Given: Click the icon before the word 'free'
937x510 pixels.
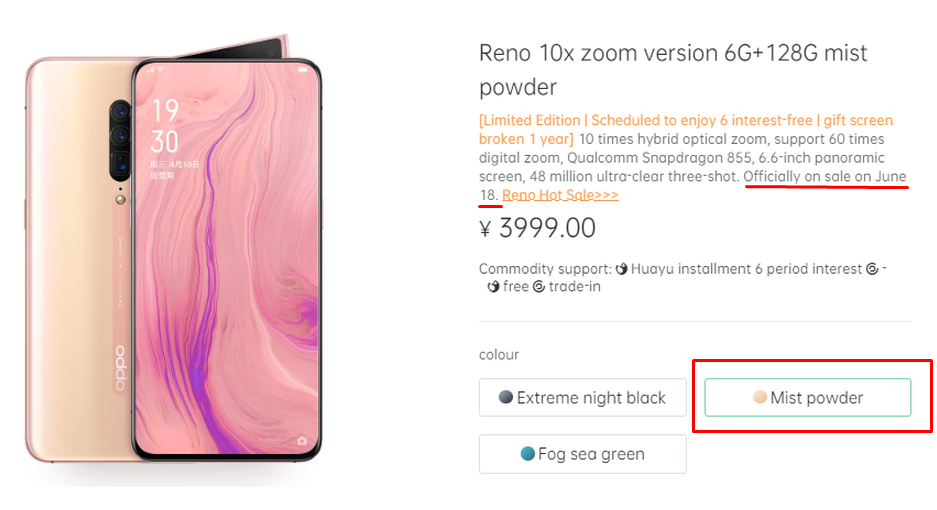Looking at the screenshot, I should point(493,287).
